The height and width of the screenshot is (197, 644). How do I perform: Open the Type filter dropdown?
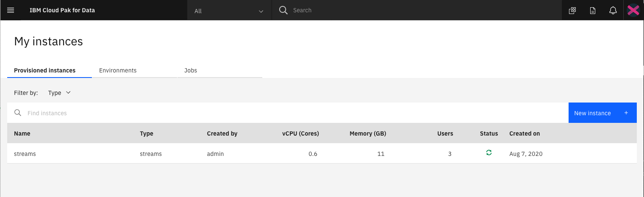coord(59,93)
